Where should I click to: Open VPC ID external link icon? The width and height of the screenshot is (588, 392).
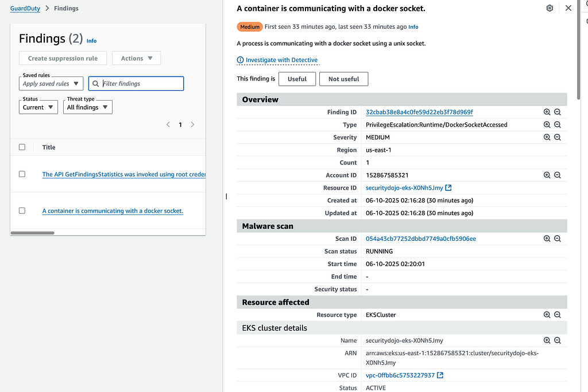(440, 375)
